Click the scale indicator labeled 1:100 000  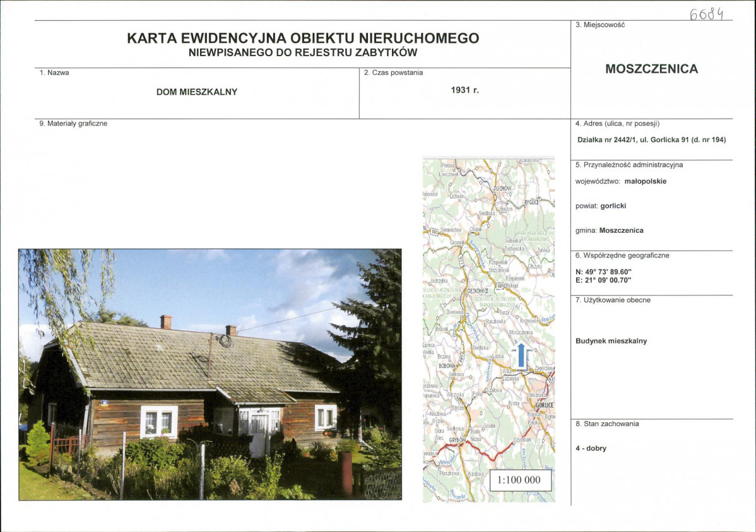[520, 481]
